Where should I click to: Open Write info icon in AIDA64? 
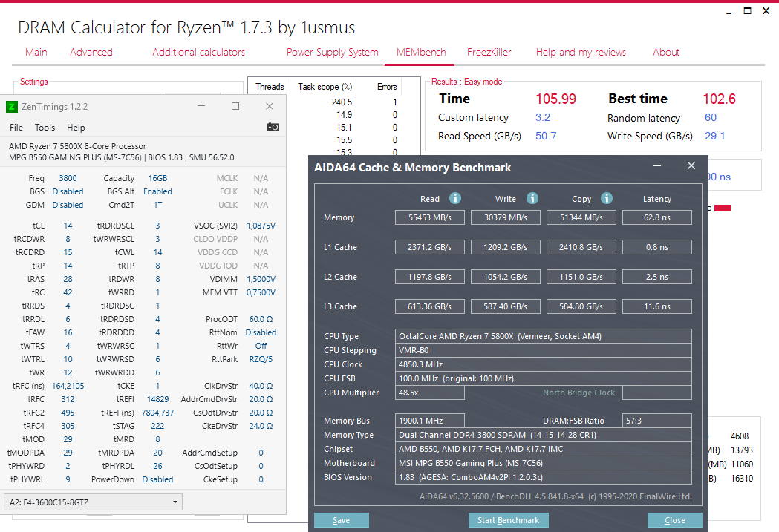click(532, 198)
